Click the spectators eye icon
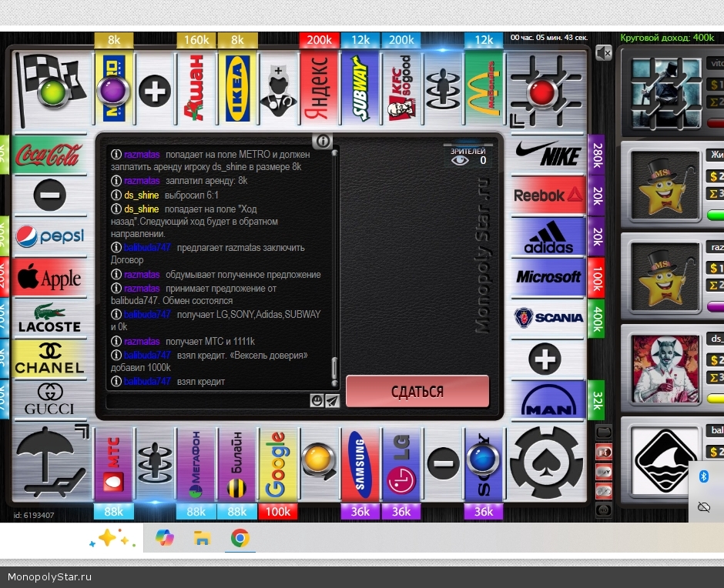Viewport: 724px width, 588px height. click(x=459, y=160)
